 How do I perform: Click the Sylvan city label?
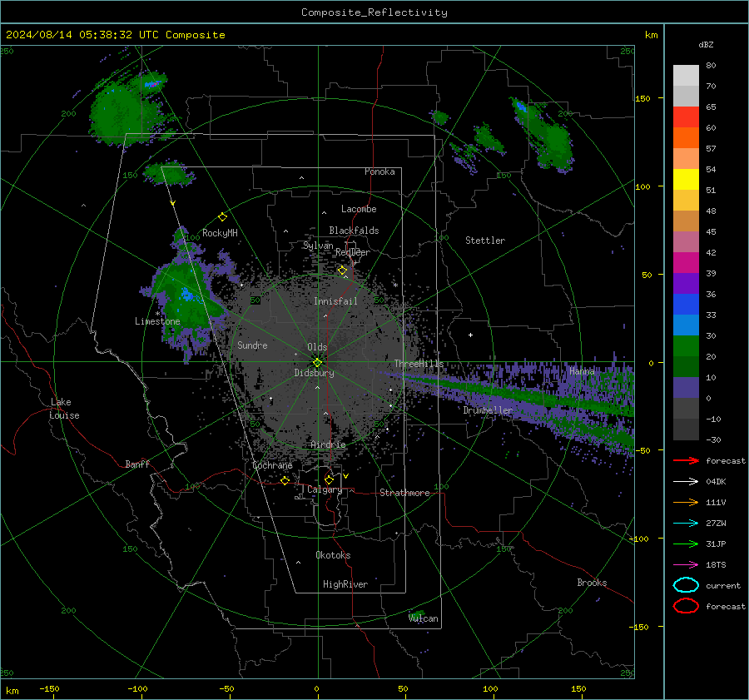[318, 246]
